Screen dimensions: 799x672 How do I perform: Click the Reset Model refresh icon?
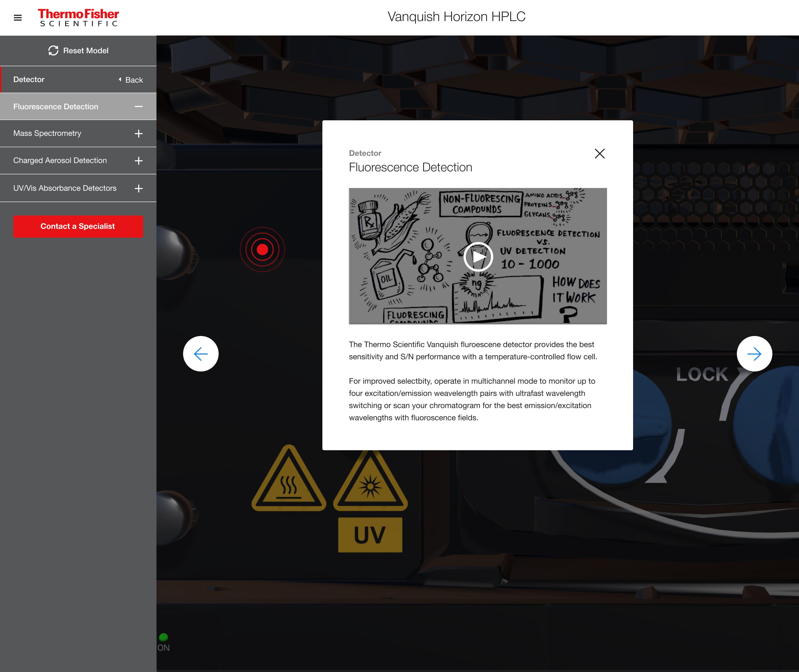(x=53, y=51)
